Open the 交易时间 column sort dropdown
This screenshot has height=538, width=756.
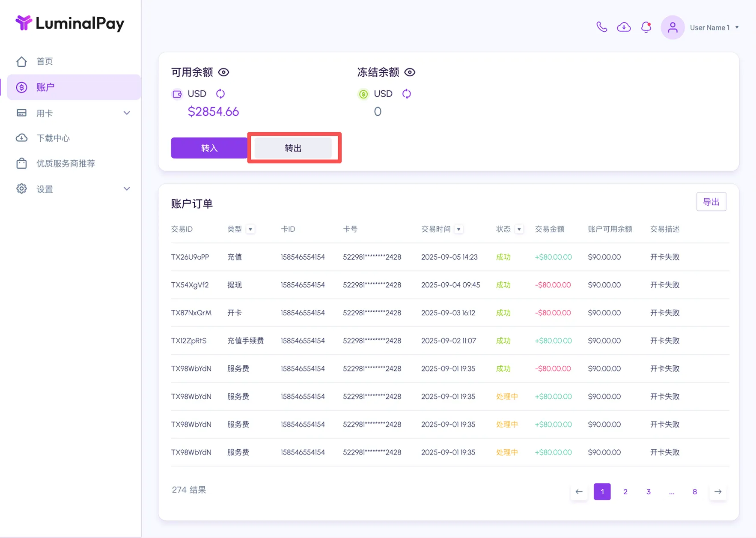point(458,229)
